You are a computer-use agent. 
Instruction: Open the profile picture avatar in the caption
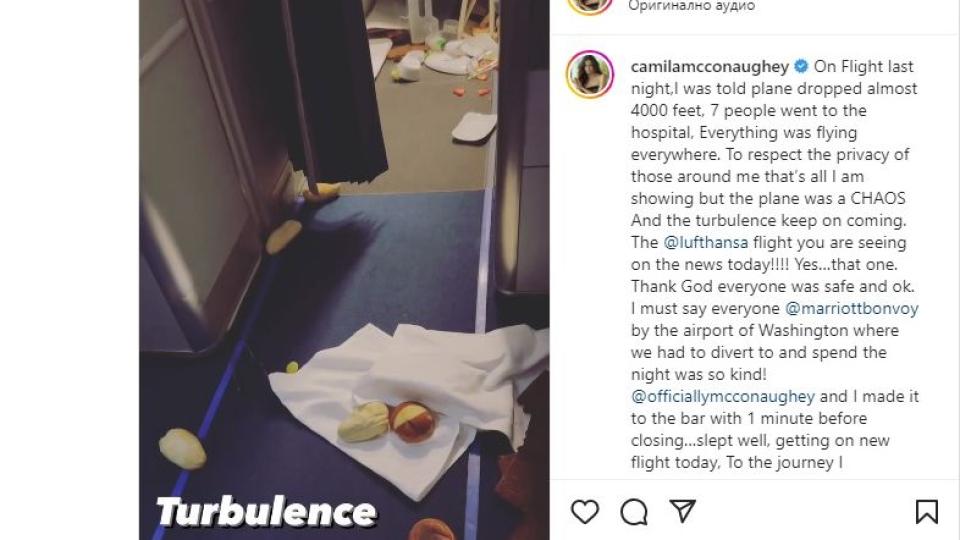click(590, 75)
